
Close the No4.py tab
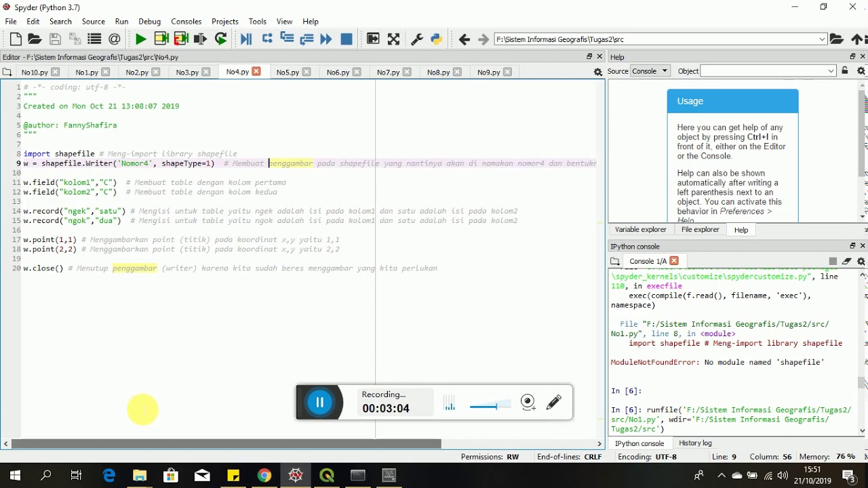(x=256, y=71)
